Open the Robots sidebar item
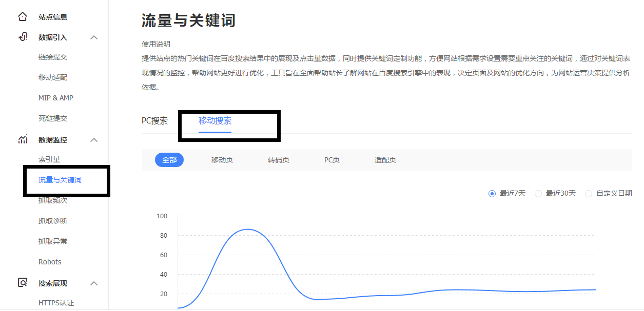Viewport: 644px width, 311px height. click(50, 262)
